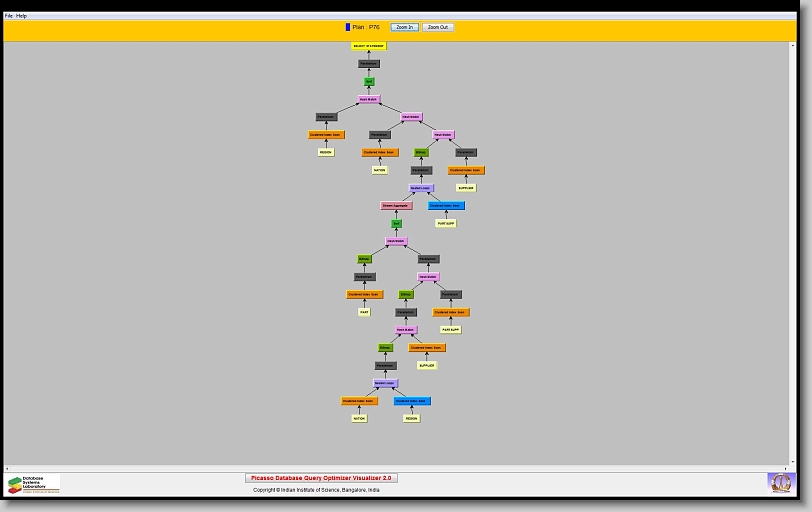Image resolution: width=812 pixels, height=512 pixels.
Task: Click the blue Plan P76 color swatch
Action: coord(348,27)
